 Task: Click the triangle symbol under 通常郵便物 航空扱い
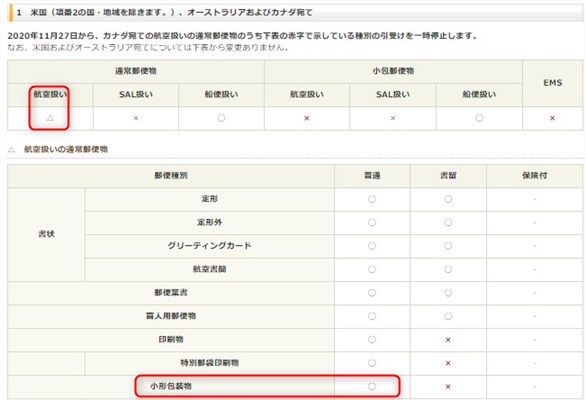50,118
